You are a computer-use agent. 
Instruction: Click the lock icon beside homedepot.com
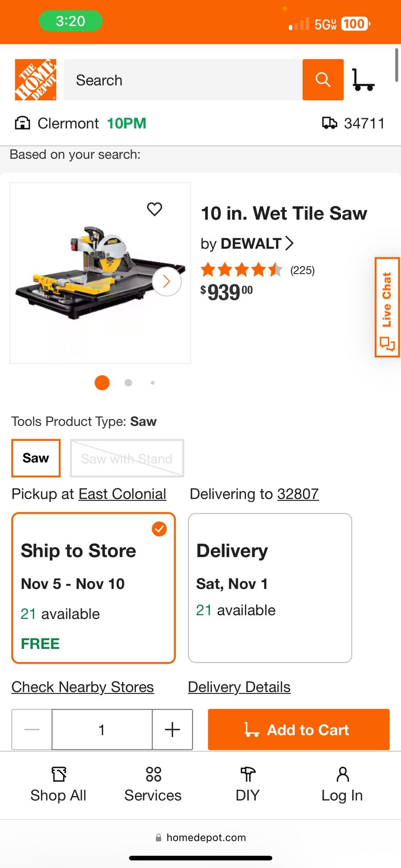(158, 837)
